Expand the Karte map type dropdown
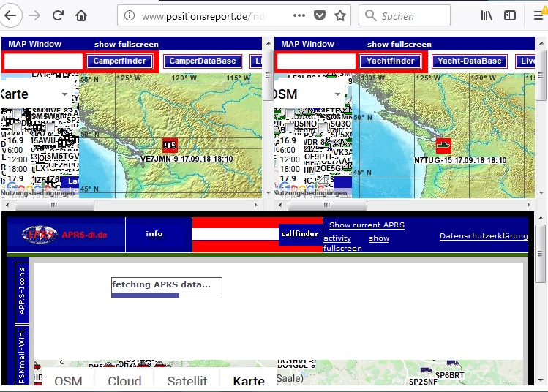The image size is (548, 392). point(36,94)
